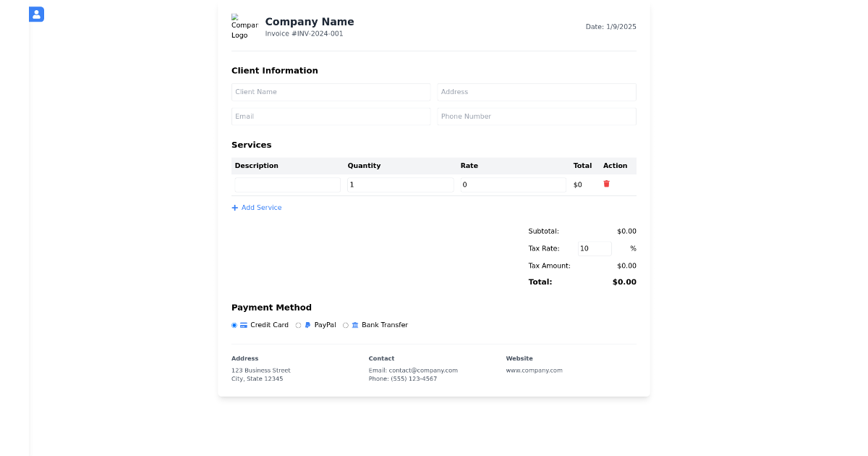Click the credit card icon
This screenshot has height=456, width=868.
click(242, 325)
